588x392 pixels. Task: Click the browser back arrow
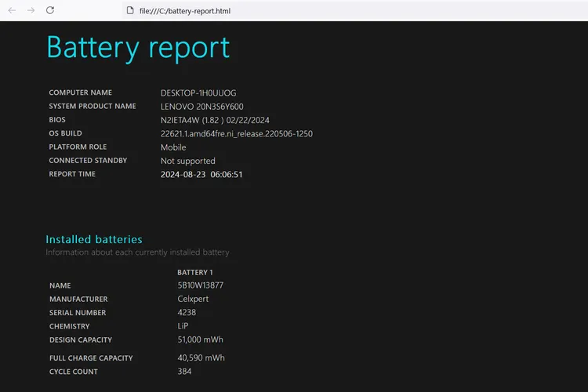point(12,10)
